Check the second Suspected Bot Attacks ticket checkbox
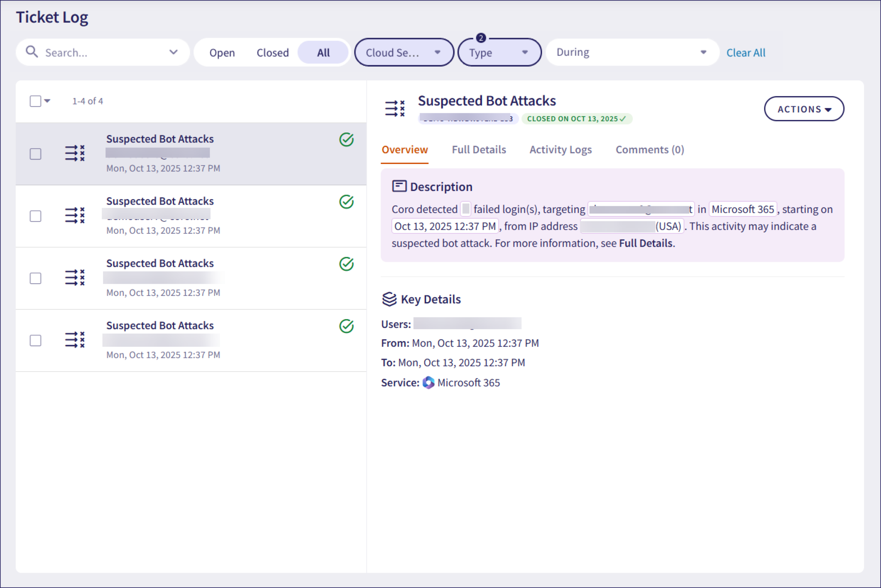 pos(35,216)
